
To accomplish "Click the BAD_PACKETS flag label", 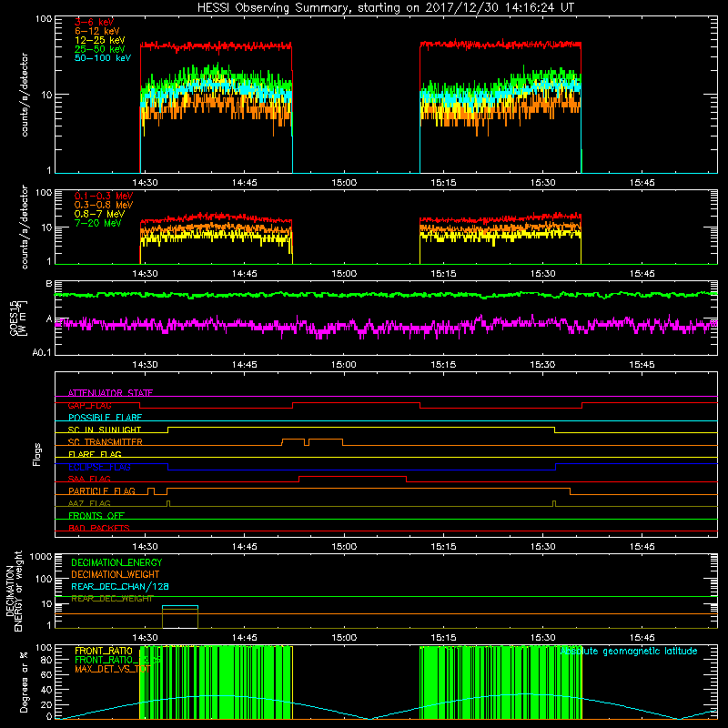I will point(99,528).
